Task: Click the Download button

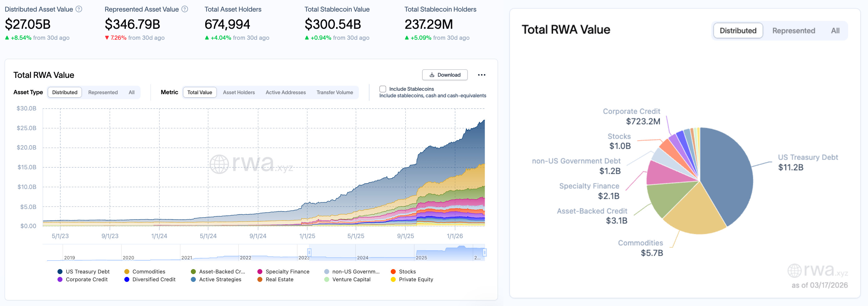Action: (444, 75)
